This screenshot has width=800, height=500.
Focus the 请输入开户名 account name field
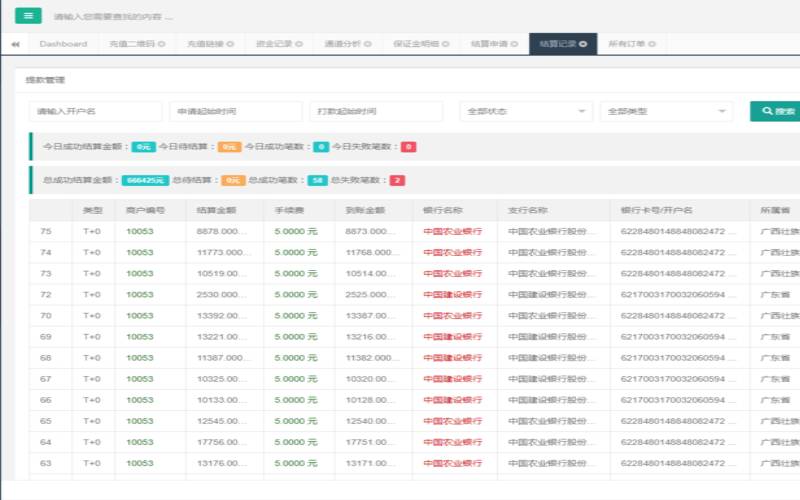[x=95, y=111]
